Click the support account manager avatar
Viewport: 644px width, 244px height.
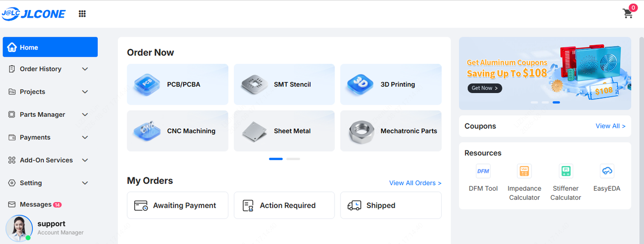tap(19, 228)
